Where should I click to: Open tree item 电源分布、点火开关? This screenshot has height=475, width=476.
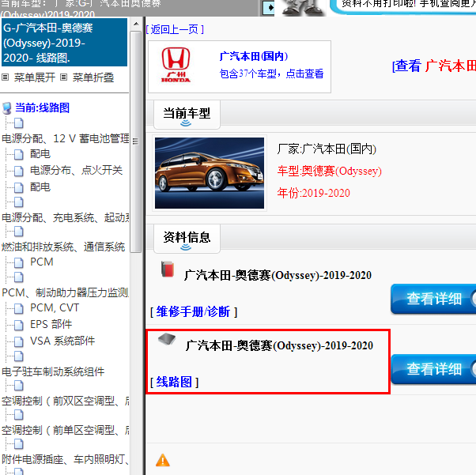(x=76, y=170)
